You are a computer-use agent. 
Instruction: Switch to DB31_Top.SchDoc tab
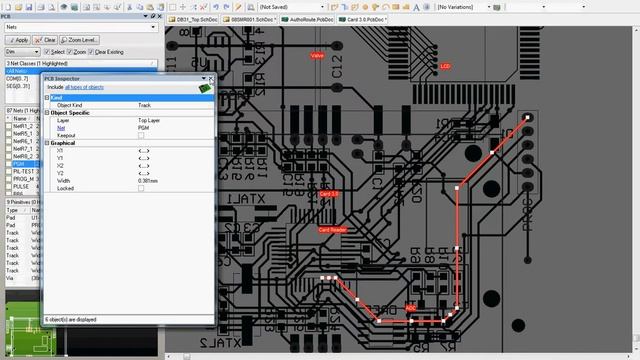[193, 20]
